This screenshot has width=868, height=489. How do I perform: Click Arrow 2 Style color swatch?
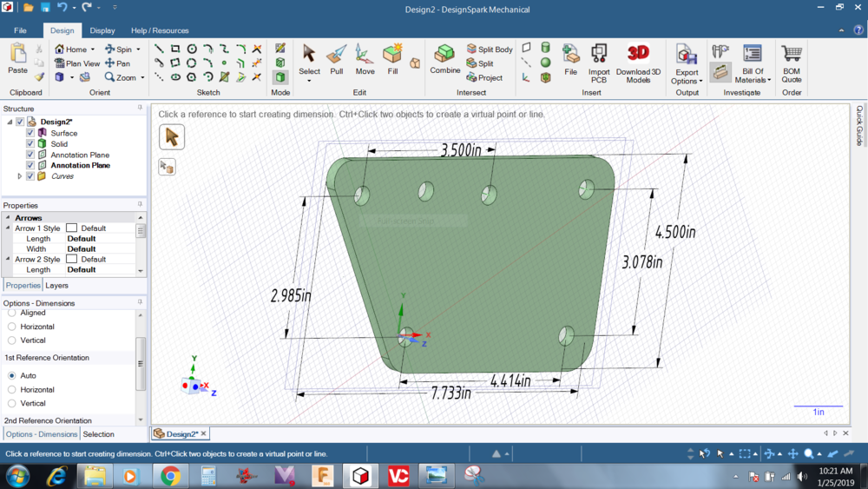(x=71, y=259)
